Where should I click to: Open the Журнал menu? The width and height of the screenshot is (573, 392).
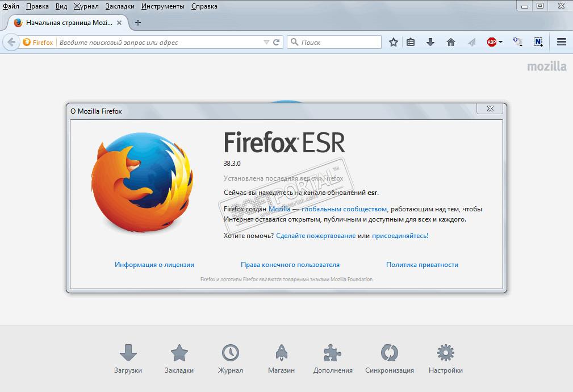pyautogui.click(x=86, y=6)
